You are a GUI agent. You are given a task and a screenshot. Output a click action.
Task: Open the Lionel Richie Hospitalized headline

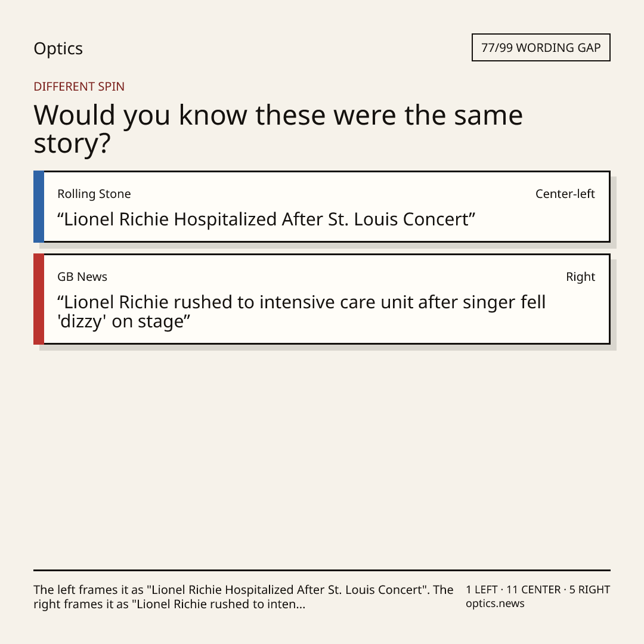[x=266, y=219]
